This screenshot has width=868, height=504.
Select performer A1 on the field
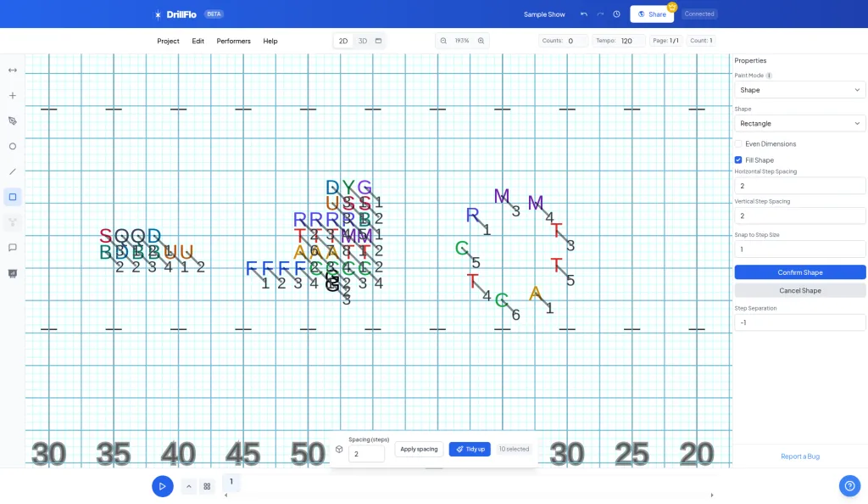(x=536, y=294)
